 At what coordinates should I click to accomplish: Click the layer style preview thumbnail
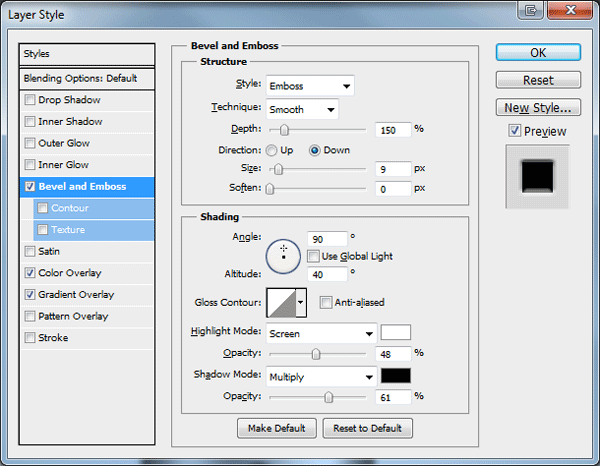click(538, 177)
